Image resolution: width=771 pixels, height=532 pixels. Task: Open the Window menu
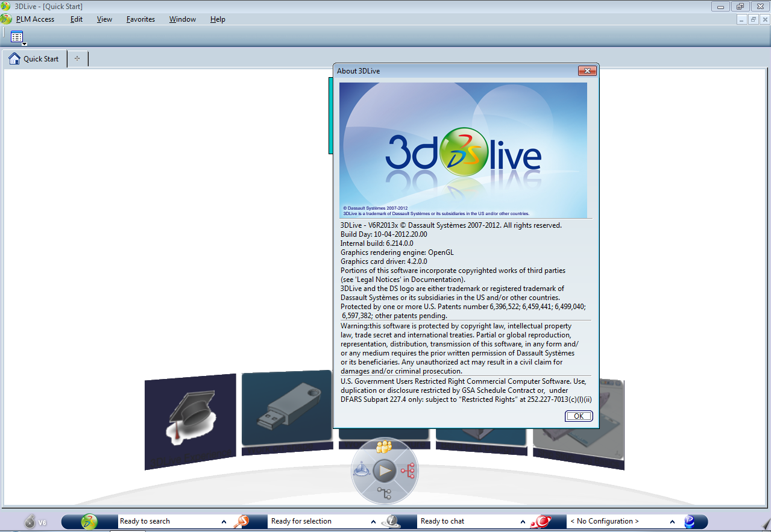[x=183, y=19]
